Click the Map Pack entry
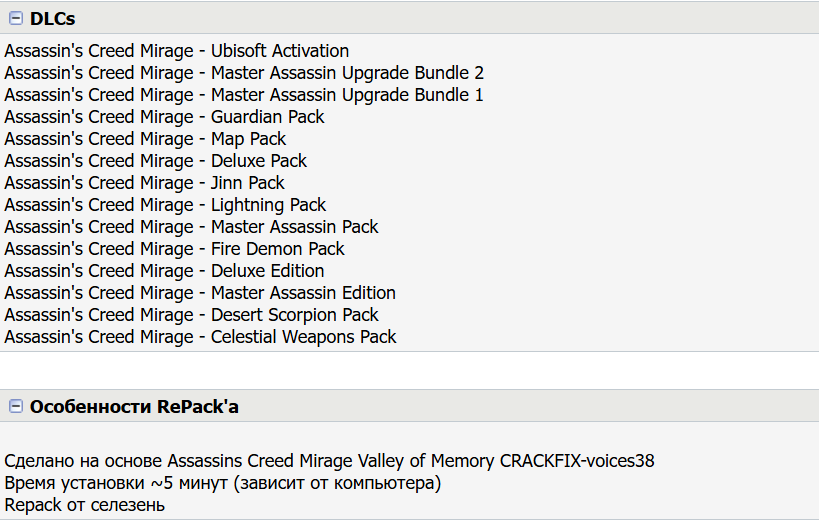The image size is (819, 522). 145,139
